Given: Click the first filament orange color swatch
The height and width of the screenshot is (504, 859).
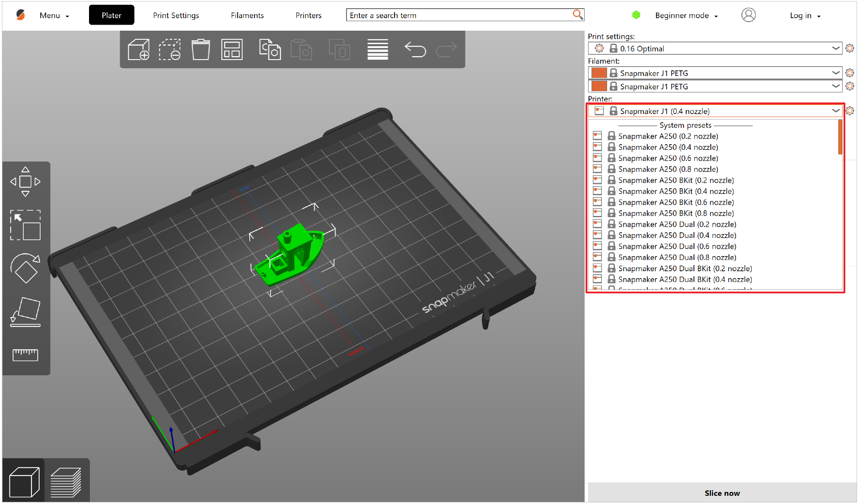Looking at the screenshot, I should click(x=599, y=73).
